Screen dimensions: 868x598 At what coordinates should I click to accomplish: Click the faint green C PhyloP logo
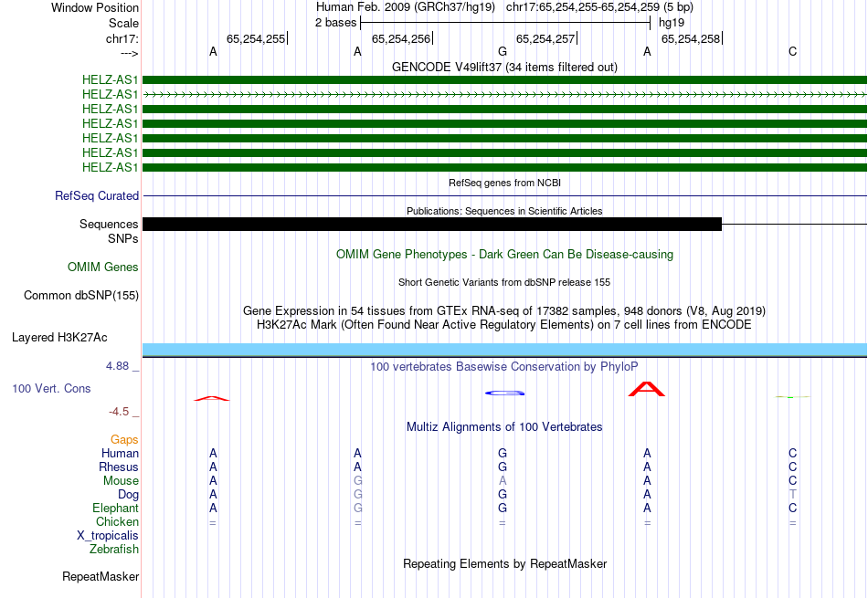[792, 396]
